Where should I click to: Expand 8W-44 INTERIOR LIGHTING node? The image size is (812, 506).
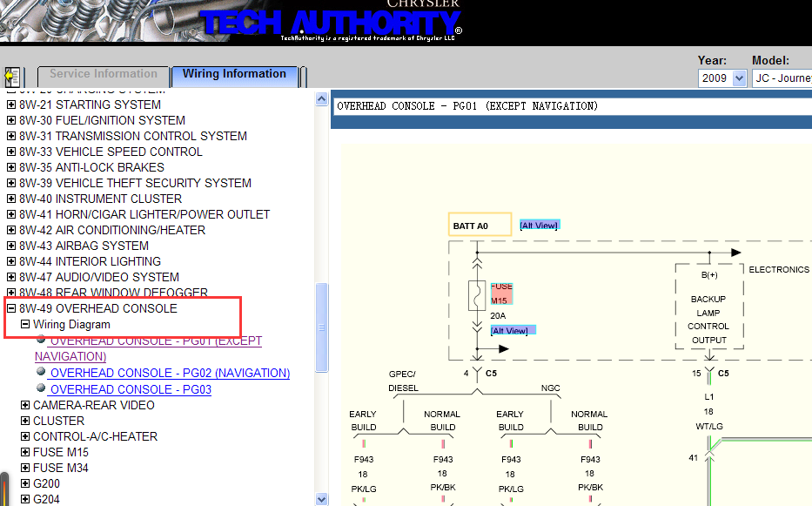coord(10,261)
